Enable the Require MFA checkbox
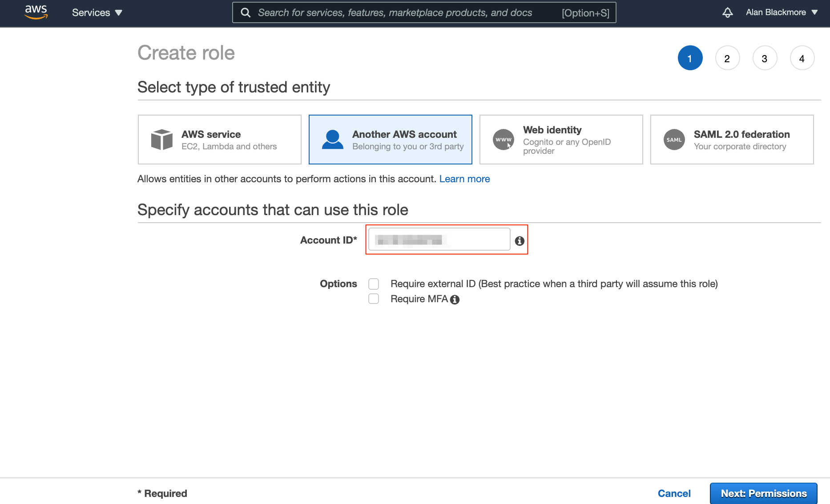This screenshot has height=504, width=830. click(374, 299)
